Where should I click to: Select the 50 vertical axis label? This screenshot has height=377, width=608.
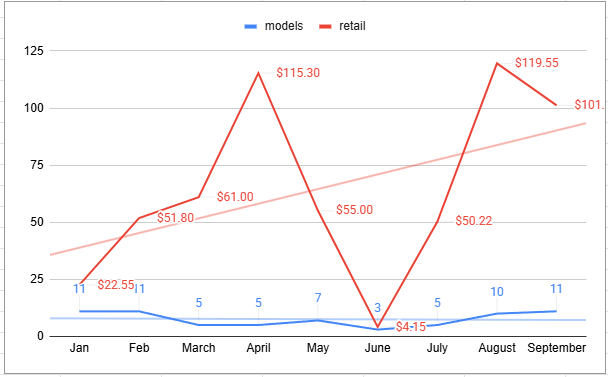click(x=37, y=222)
